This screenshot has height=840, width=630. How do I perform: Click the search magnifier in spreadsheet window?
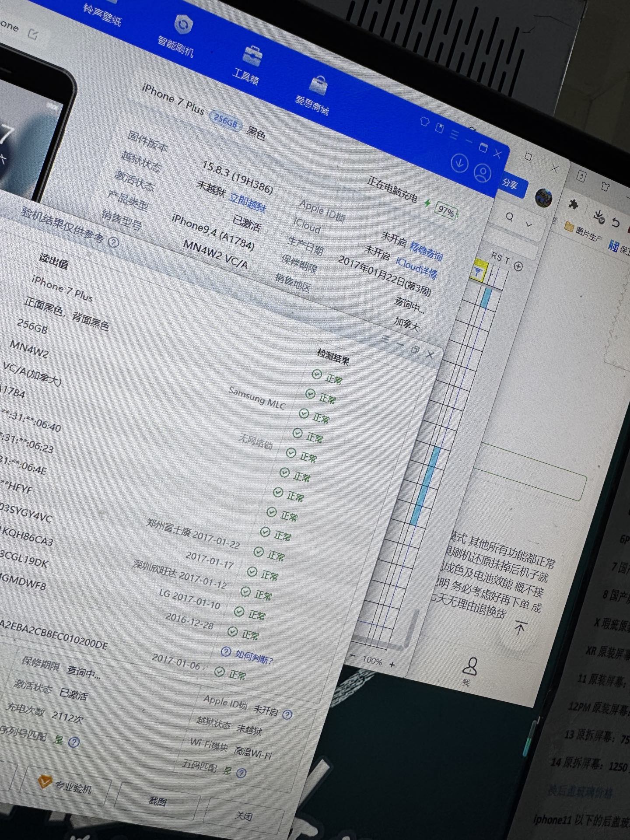tap(510, 217)
